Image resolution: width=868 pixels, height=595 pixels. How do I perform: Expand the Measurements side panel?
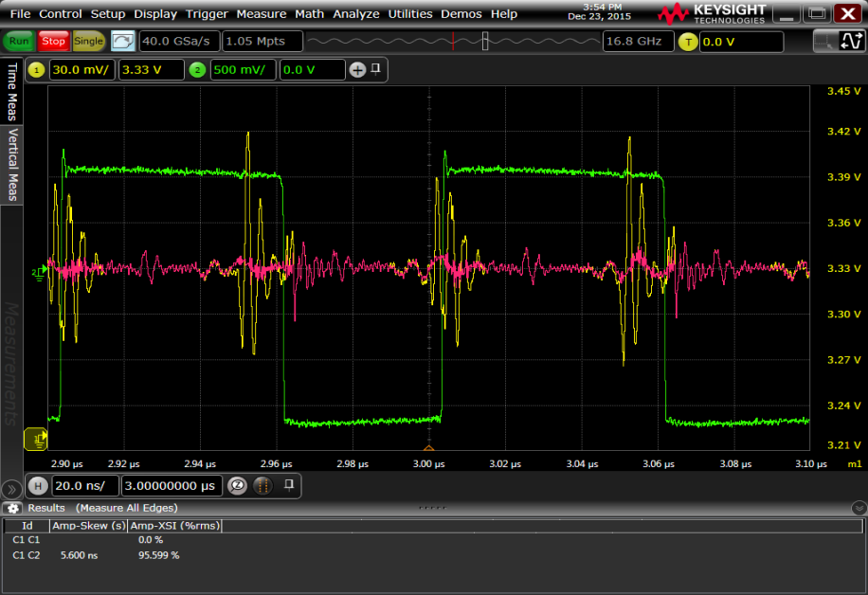[x=11, y=364]
